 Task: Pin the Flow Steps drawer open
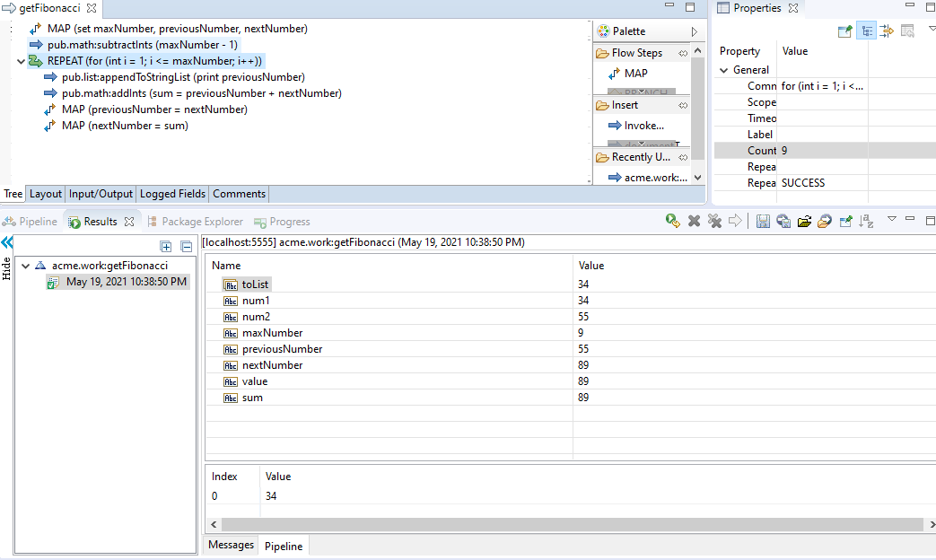tap(683, 53)
